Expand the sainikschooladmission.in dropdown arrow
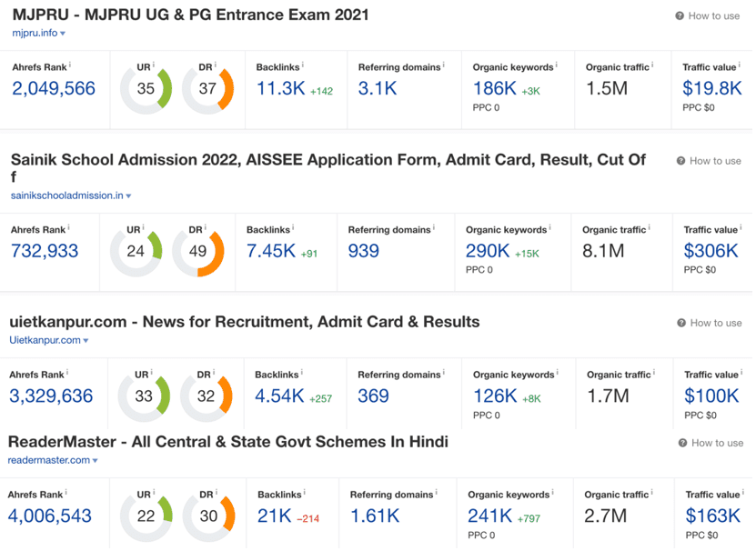This screenshot has width=756, height=551. click(x=129, y=196)
